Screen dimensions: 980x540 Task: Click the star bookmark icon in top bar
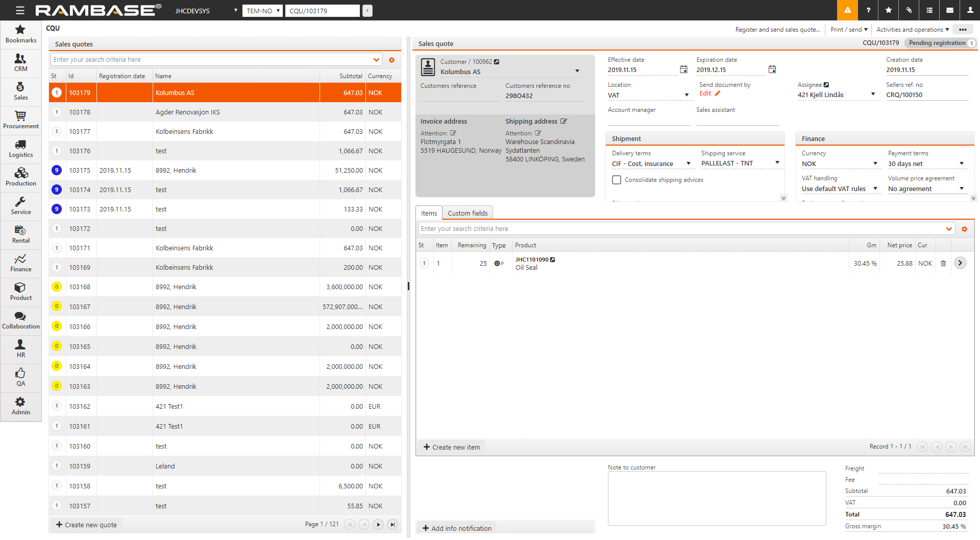coord(888,10)
